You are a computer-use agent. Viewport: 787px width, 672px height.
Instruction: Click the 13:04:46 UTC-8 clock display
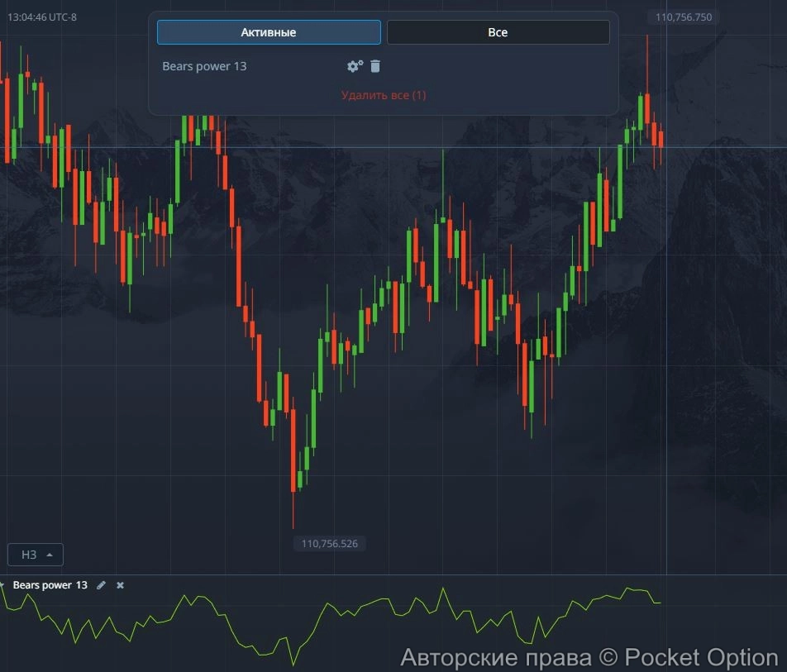click(x=41, y=17)
